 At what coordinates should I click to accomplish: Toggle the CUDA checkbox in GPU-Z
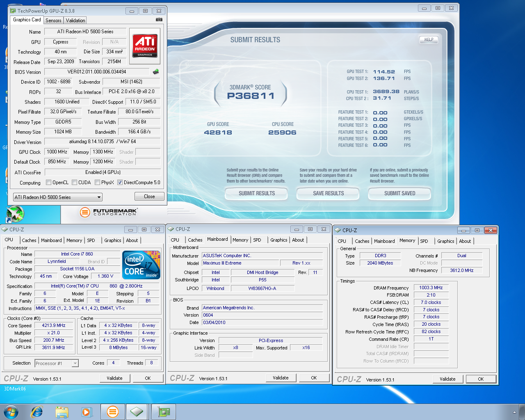(74, 183)
